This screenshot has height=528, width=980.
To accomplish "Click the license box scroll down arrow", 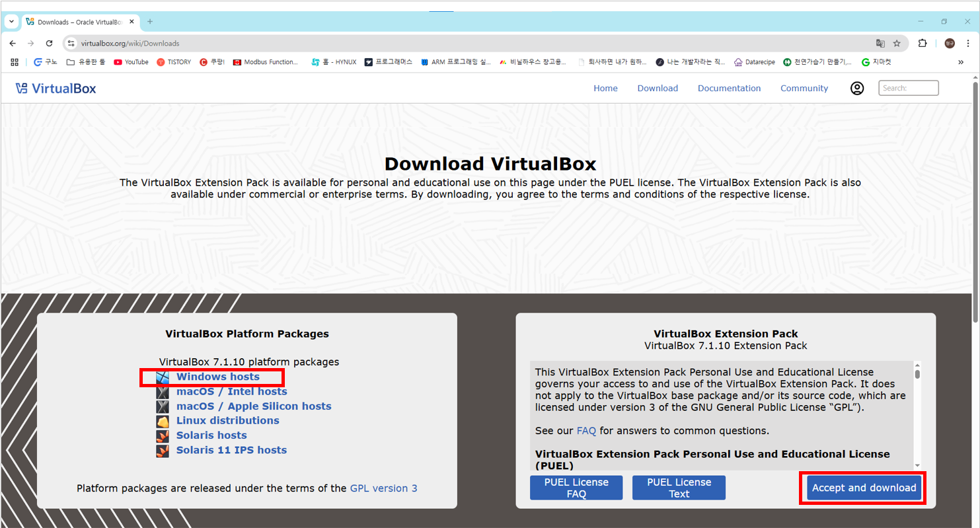I will pos(917,465).
